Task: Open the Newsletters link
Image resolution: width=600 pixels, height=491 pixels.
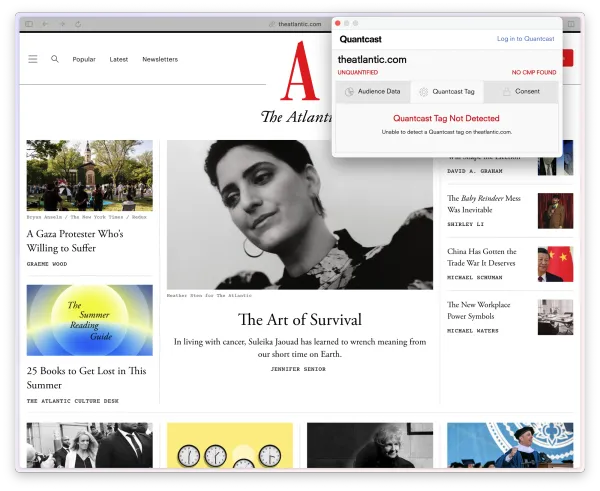Action: tap(160, 59)
